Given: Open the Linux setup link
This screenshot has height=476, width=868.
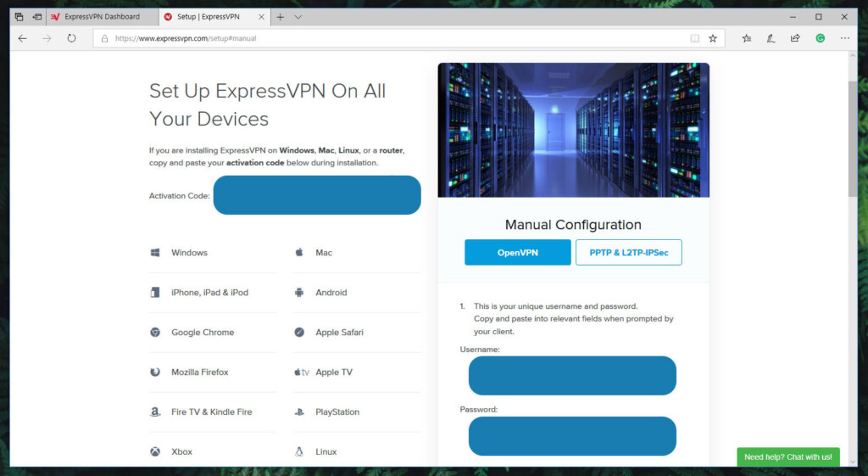Looking at the screenshot, I should [x=326, y=451].
